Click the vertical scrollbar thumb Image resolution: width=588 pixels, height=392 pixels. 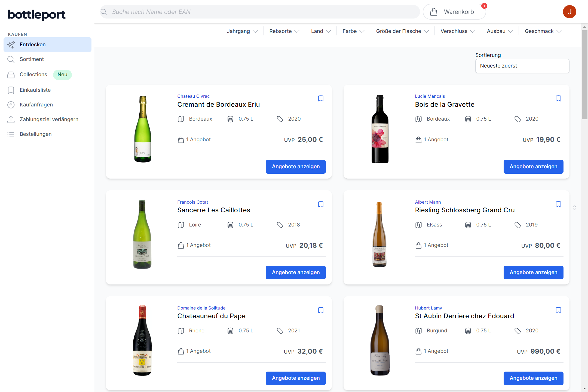click(x=584, y=75)
